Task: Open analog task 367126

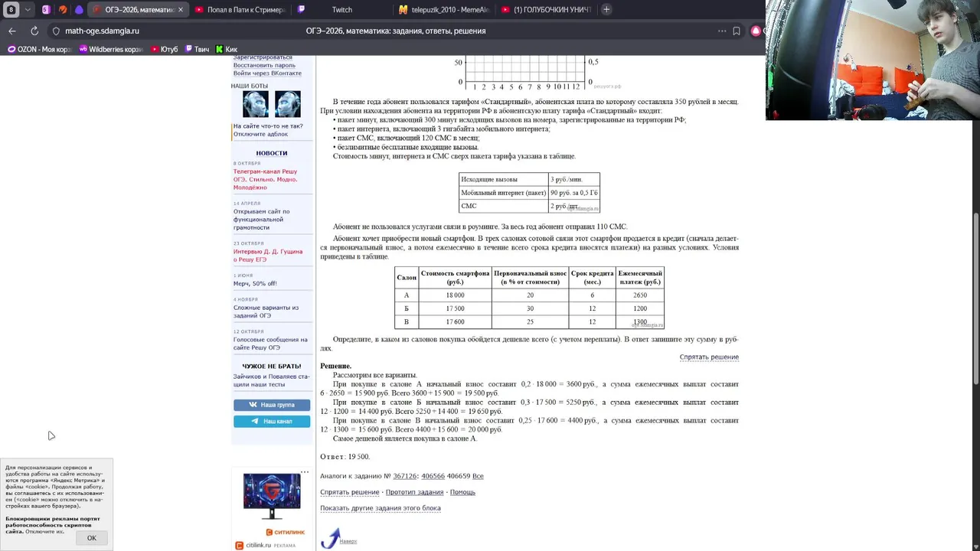Action: [x=405, y=476]
